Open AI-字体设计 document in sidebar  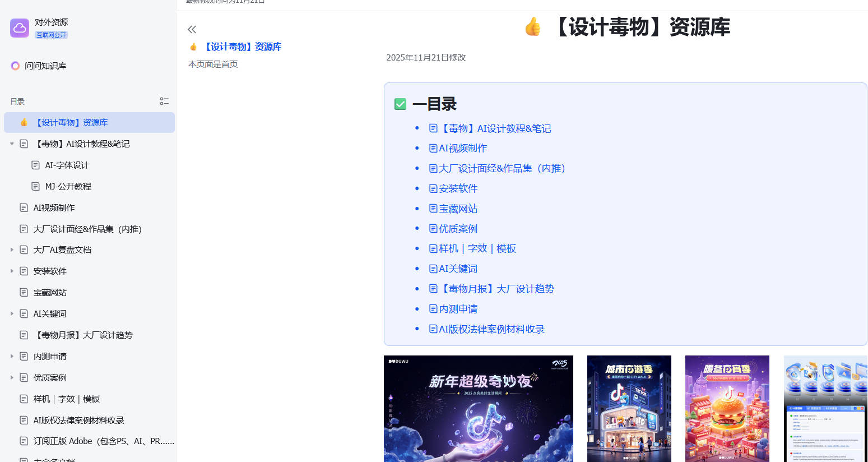click(67, 165)
